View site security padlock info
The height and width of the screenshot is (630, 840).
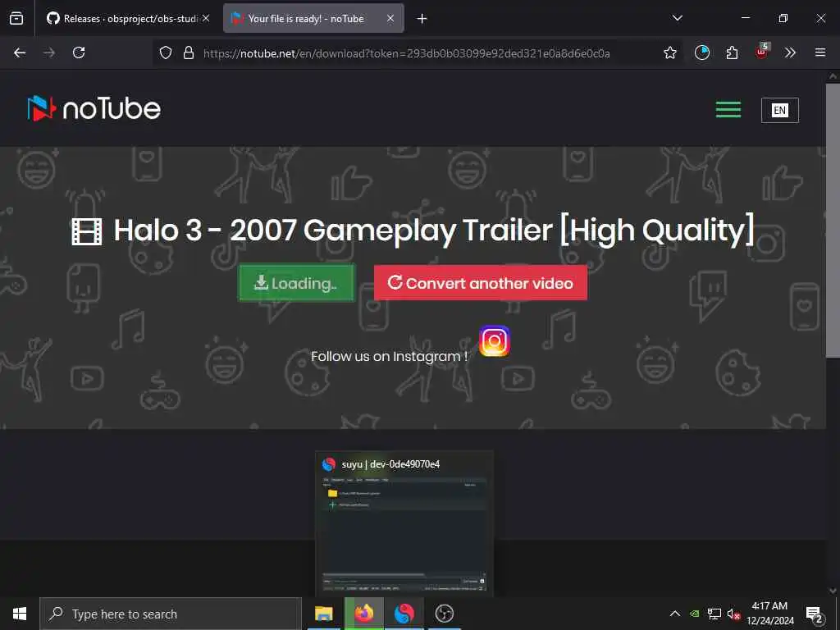(x=189, y=52)
